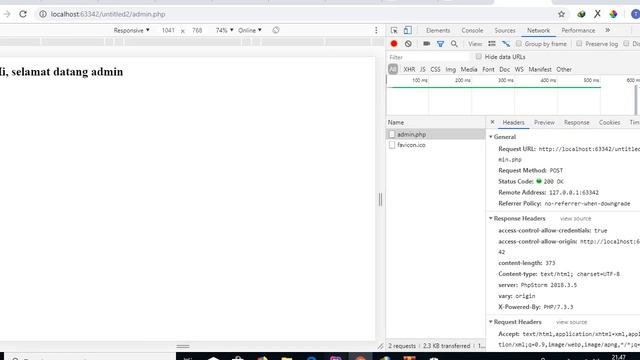Open the Preview tab of request
This screenshot has height=360, width=640.
point(544,122)
